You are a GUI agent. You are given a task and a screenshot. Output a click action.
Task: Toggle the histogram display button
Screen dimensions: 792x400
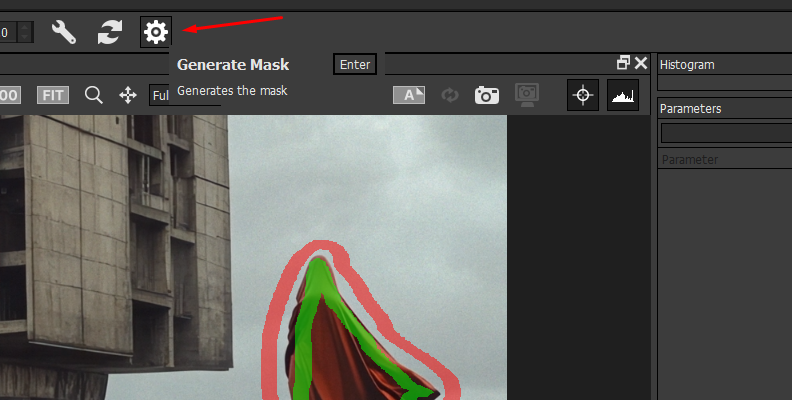[623, 95]
